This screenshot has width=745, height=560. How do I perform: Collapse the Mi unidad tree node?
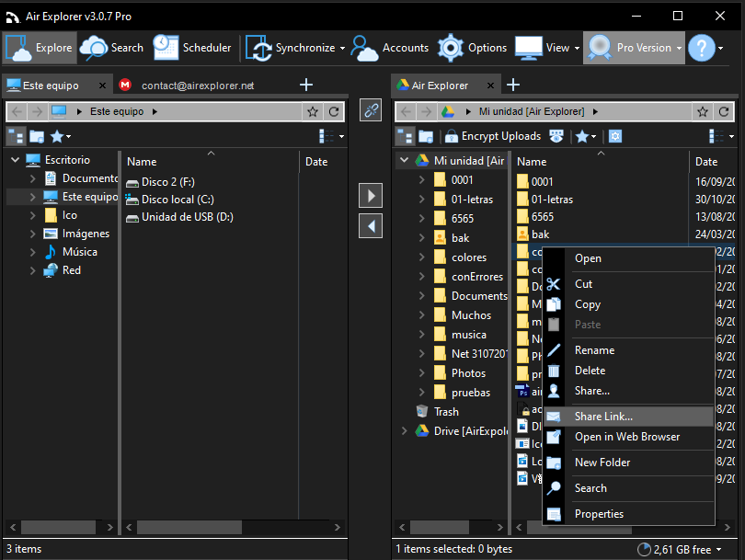[404, 160]
